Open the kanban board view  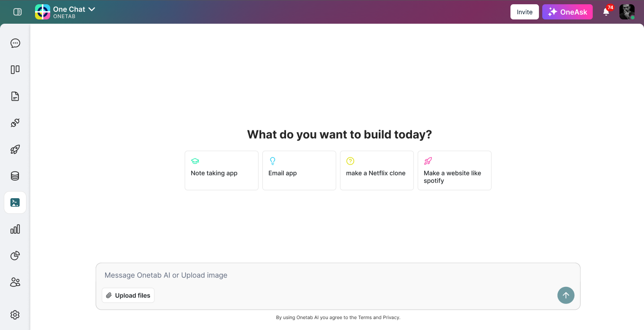(x=15, y=69)
